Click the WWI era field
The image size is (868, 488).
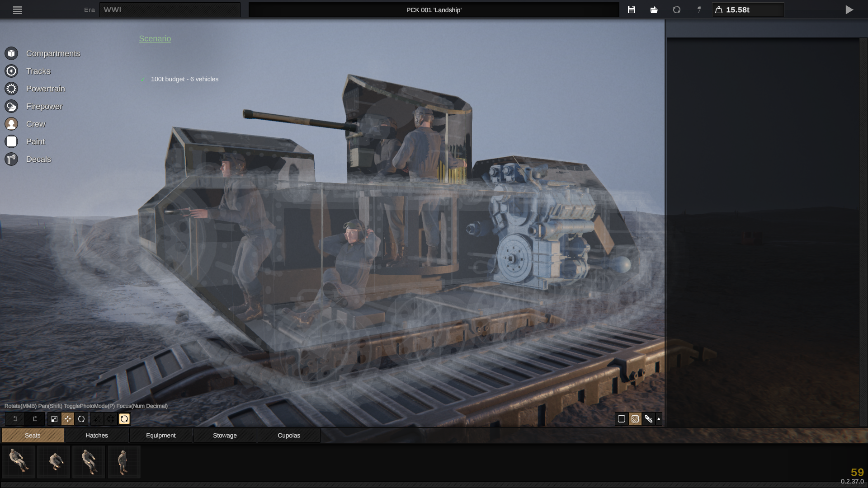[170, 10]
